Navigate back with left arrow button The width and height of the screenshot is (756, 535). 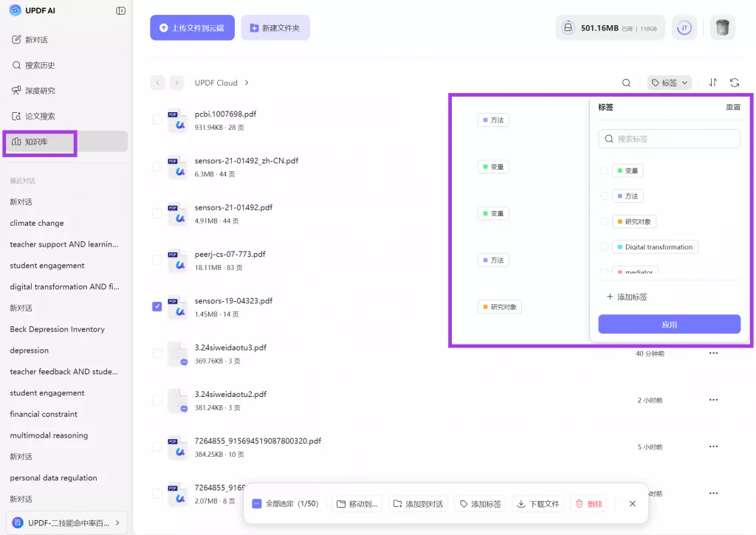coord(157,83)
